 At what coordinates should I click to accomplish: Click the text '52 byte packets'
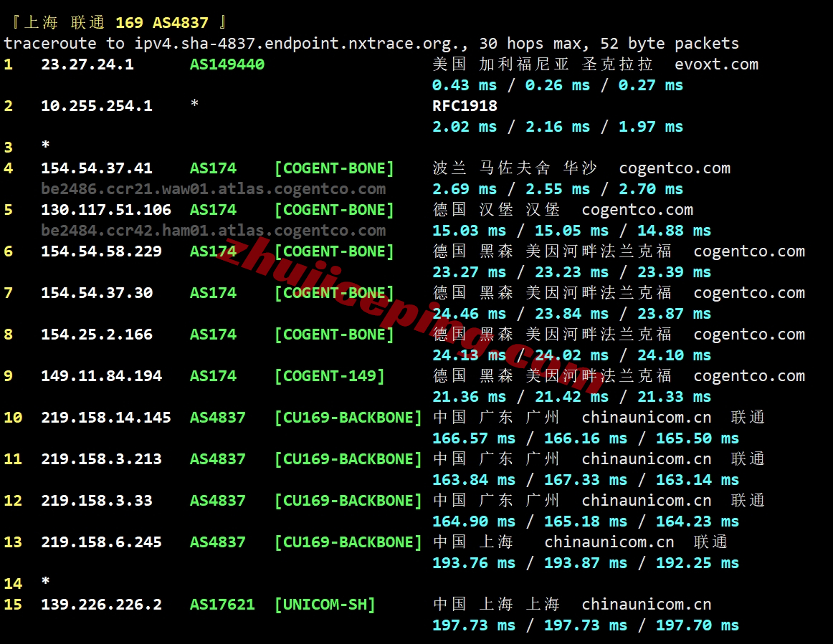click(x=670, y=44)
